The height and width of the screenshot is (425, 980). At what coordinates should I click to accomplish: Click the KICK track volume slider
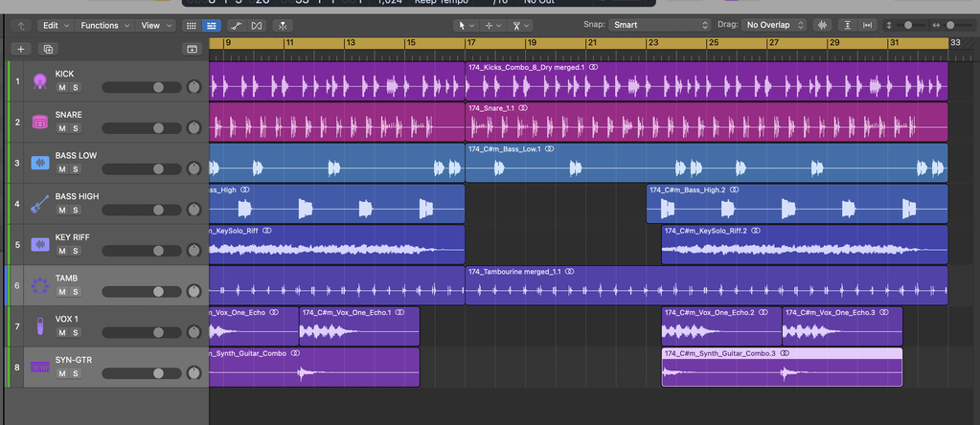(142, 87)
